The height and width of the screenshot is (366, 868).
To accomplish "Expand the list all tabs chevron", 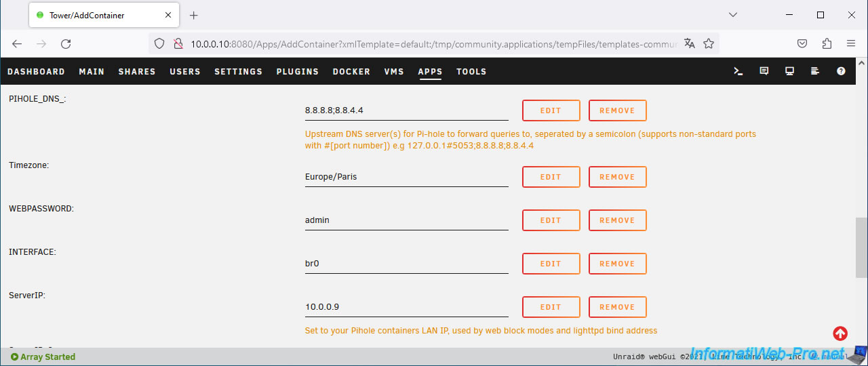I will [x=733, y=15].
